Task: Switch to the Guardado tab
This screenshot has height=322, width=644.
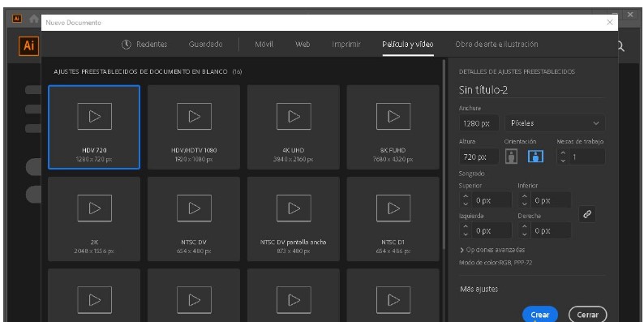Action: pyautogui.click(x=205, y=45)
